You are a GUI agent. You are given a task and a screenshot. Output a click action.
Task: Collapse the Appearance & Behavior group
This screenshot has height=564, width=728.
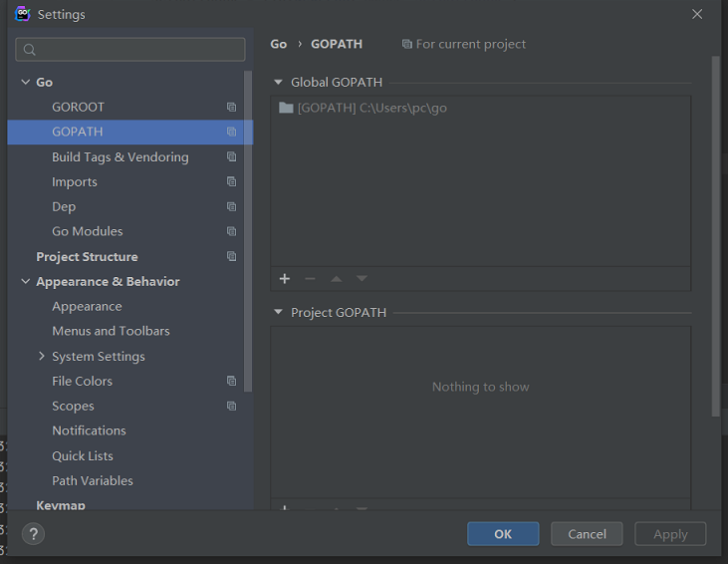point(26,281)
